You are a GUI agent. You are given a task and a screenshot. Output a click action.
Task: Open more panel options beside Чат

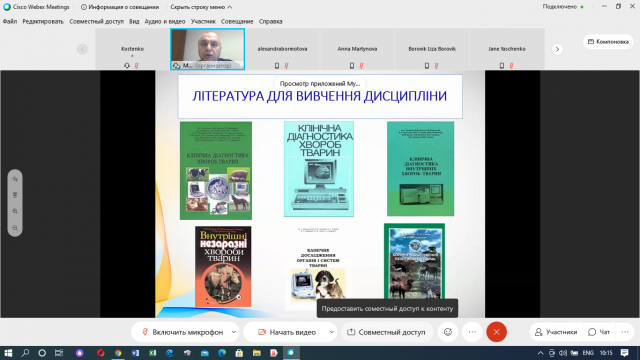pos(625,332)
